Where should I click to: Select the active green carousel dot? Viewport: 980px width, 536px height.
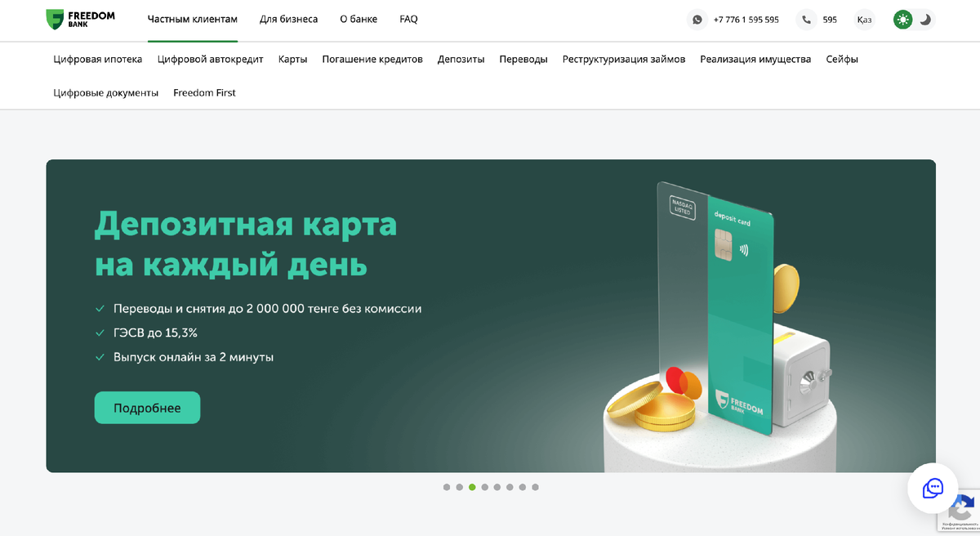[x=472, y=487]
